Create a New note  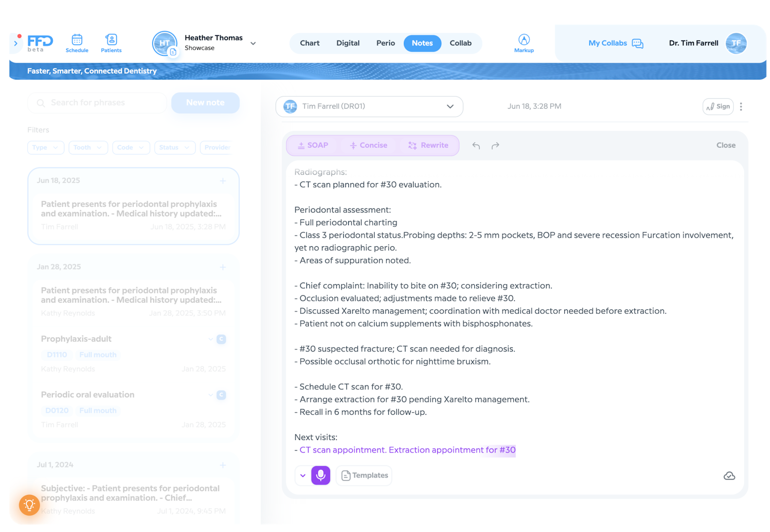[x=205, y=103]
